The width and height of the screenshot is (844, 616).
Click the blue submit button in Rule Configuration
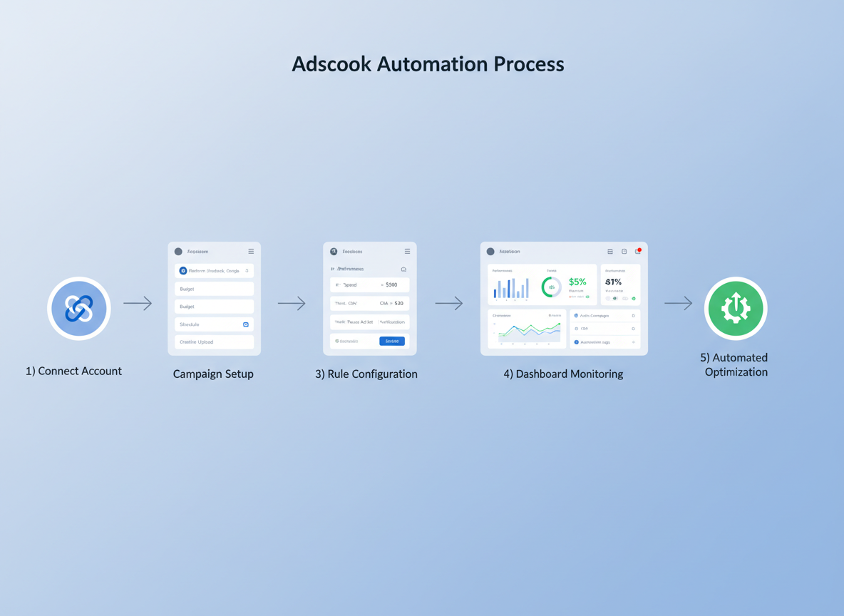[392, 341]
